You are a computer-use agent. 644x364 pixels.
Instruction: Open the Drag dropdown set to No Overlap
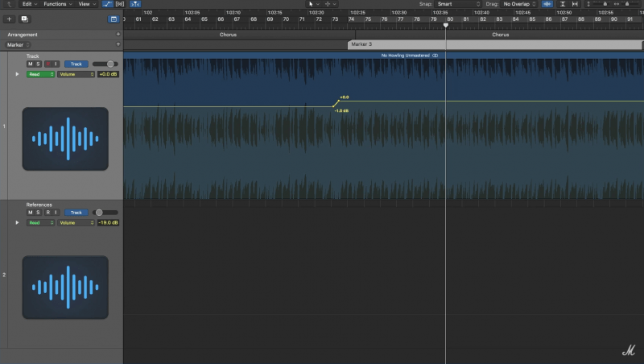pos(519,4)
